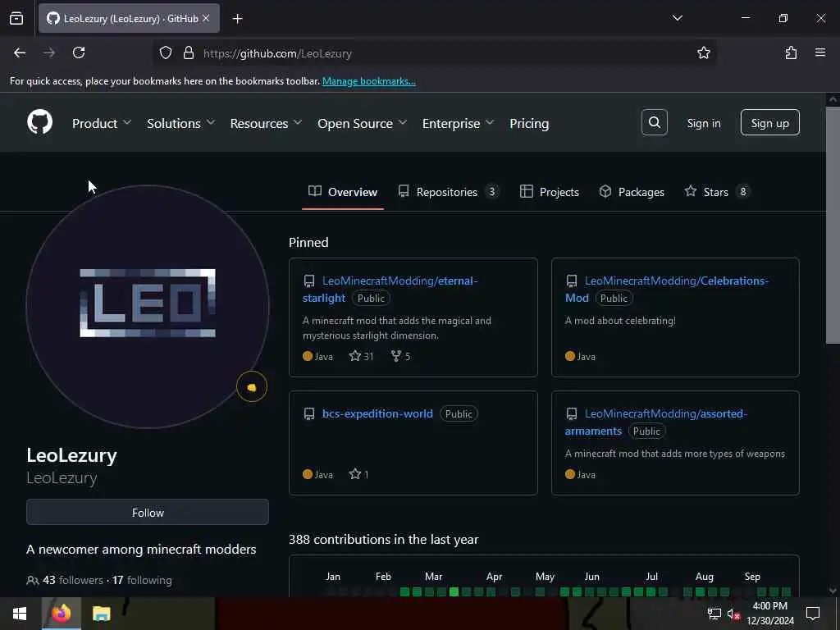Click the URL address bar field

434,53
